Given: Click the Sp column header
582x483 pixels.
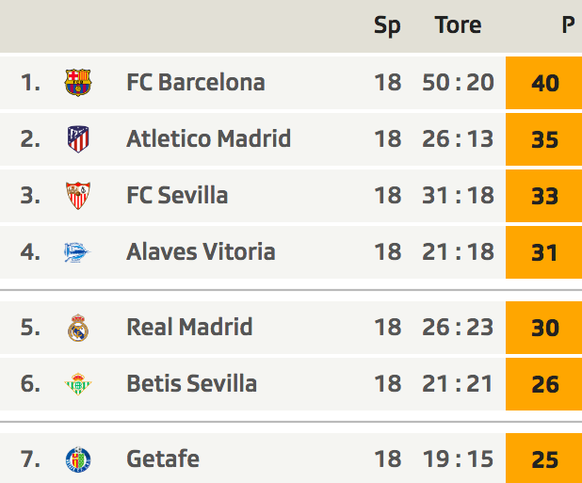Looking at the screenshot, I should [387, 26].
